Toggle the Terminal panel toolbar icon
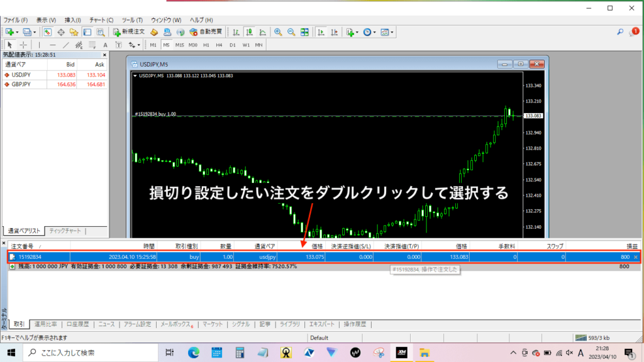The height and width of the screenshot is (362, 644). click(87, 32)
